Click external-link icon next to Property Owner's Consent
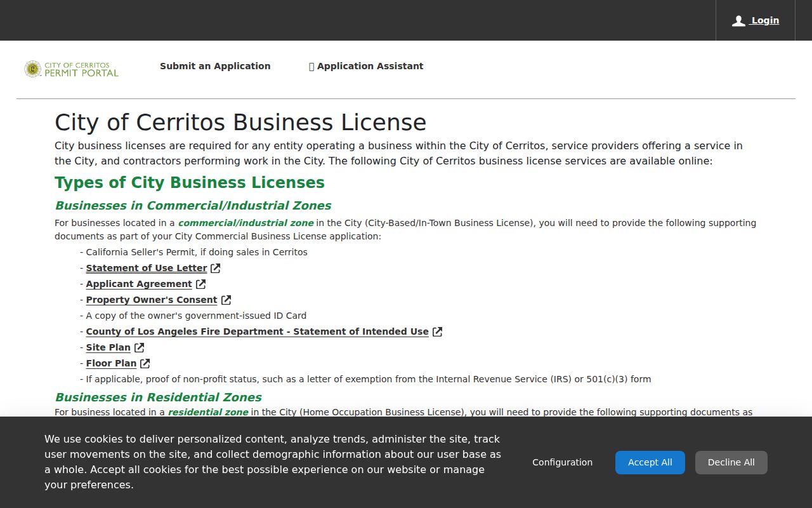The height and width of the screenshot is (508, 812). tap(226, 300)
